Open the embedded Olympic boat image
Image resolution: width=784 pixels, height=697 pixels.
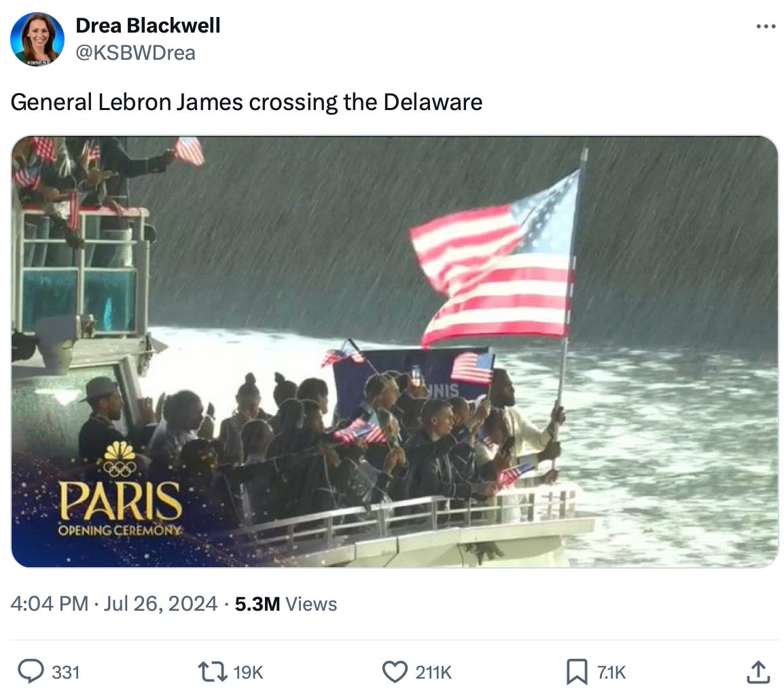tap(395, 351)
